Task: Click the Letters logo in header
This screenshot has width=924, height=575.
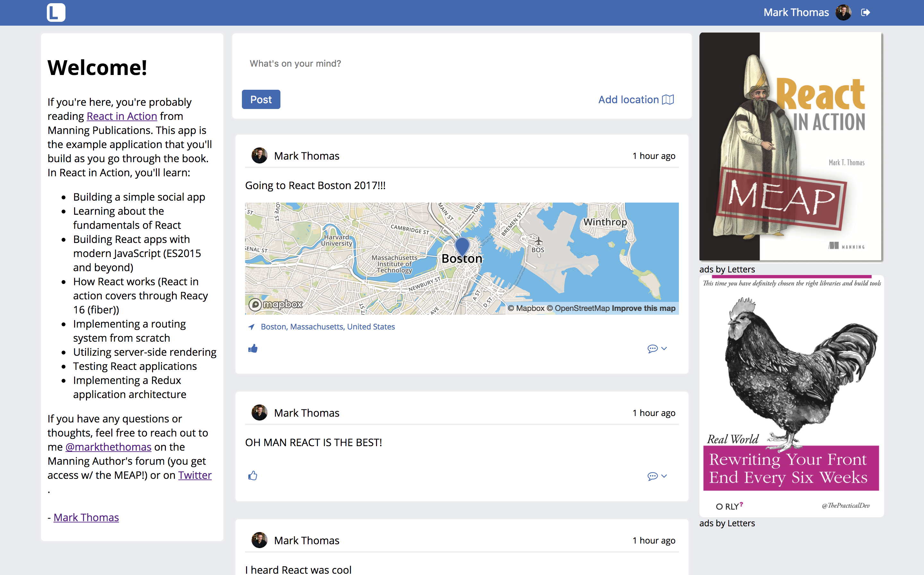Action: [x=56, y=13]
